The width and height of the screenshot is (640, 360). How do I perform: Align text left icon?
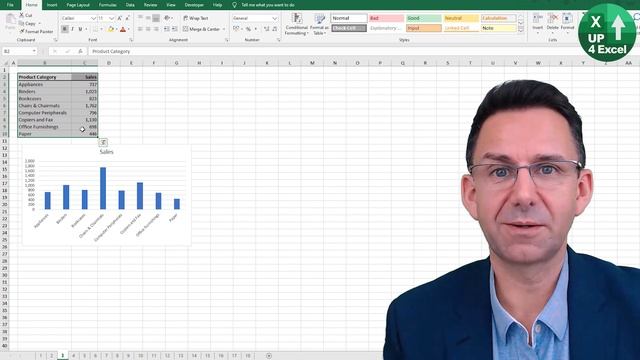(140, 29)
